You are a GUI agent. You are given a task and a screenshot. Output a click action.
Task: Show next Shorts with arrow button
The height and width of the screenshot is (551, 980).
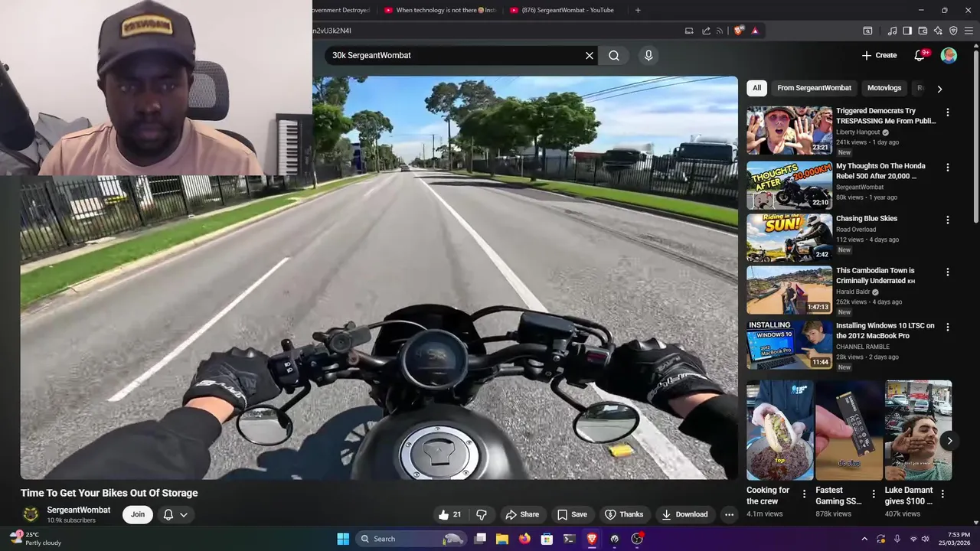click(949, 441)
